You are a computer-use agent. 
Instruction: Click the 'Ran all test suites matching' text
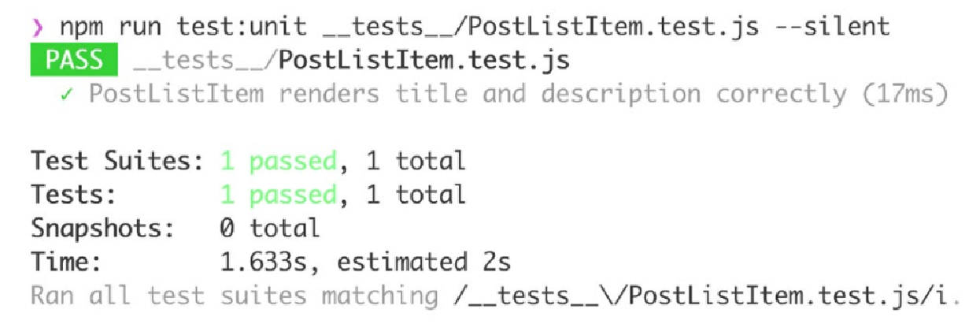(235, 296)
